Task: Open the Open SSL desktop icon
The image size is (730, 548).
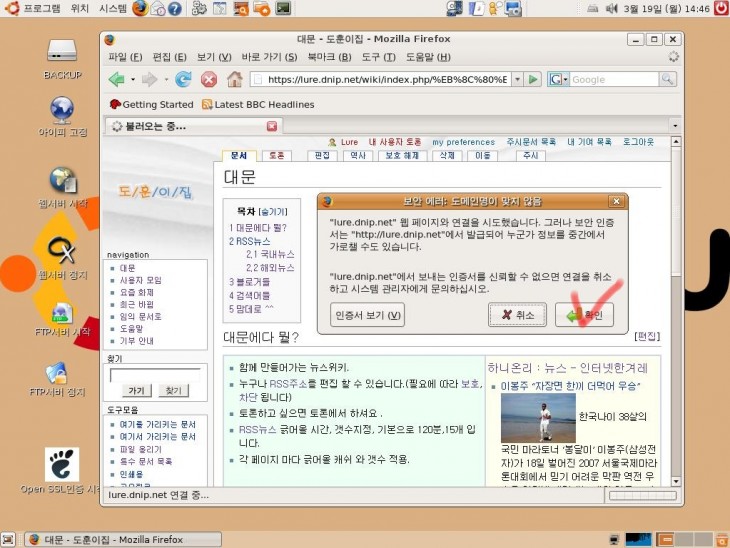Action: [x=62, y=465]
